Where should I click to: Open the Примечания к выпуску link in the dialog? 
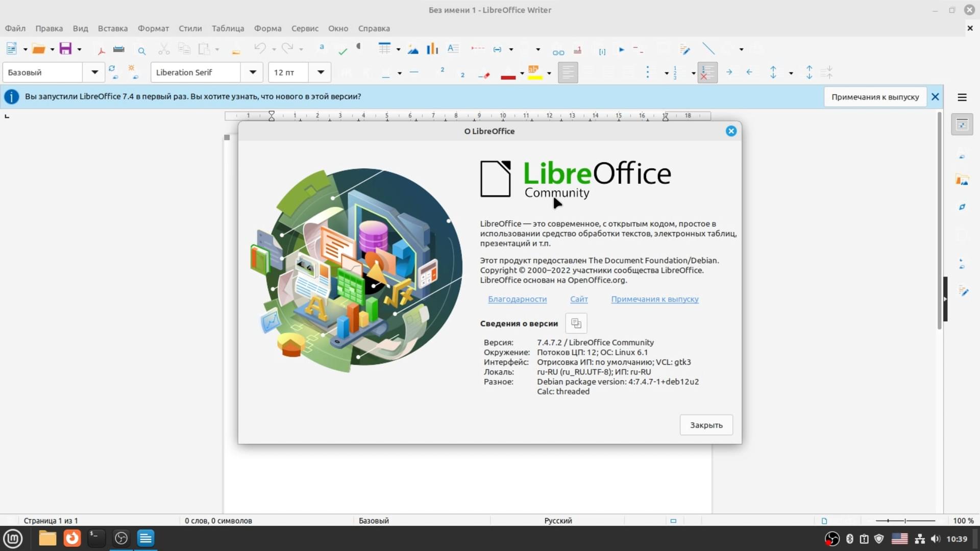pos(655,299)
